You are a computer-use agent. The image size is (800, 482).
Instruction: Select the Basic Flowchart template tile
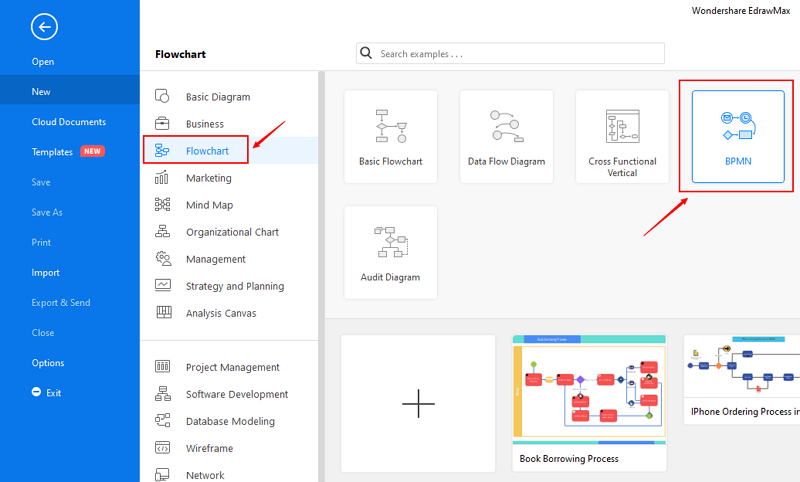coord(391,137)
